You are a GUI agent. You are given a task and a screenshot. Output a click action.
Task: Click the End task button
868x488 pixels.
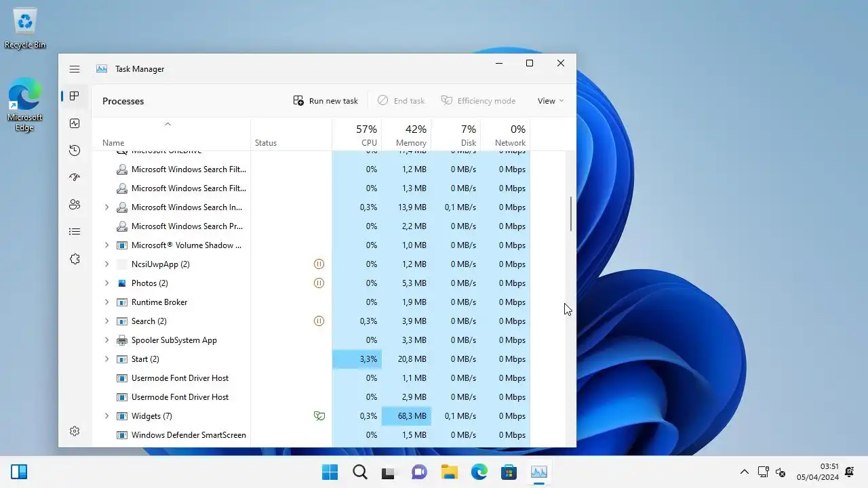[x=401, y=101]
